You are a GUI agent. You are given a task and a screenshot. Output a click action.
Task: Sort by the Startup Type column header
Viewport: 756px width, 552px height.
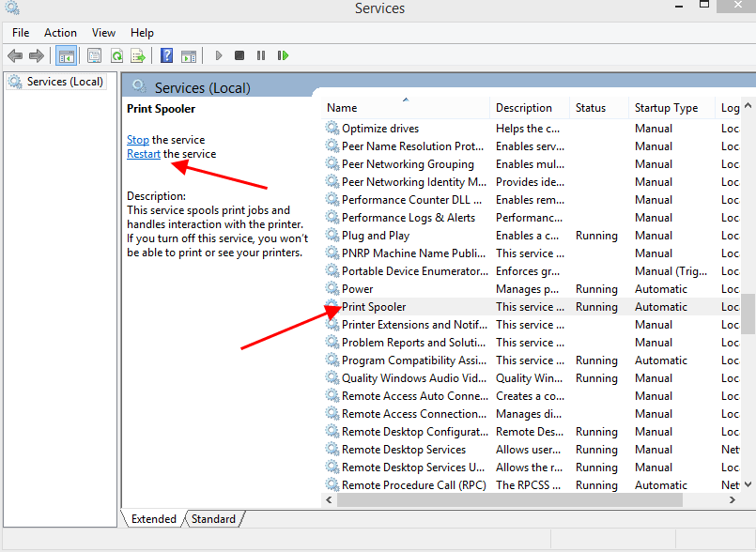pos(672,108)
